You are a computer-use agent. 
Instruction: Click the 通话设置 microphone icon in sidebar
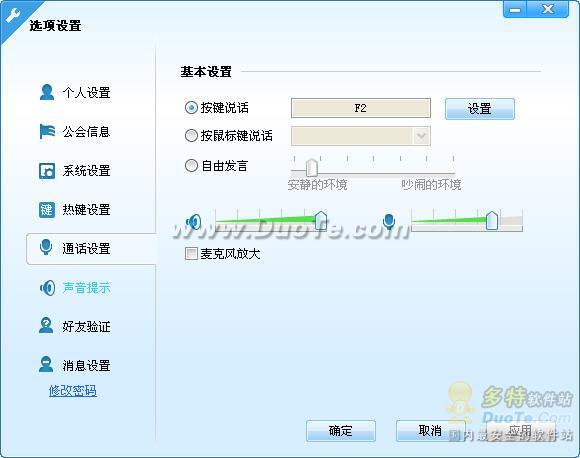(46, 247)
